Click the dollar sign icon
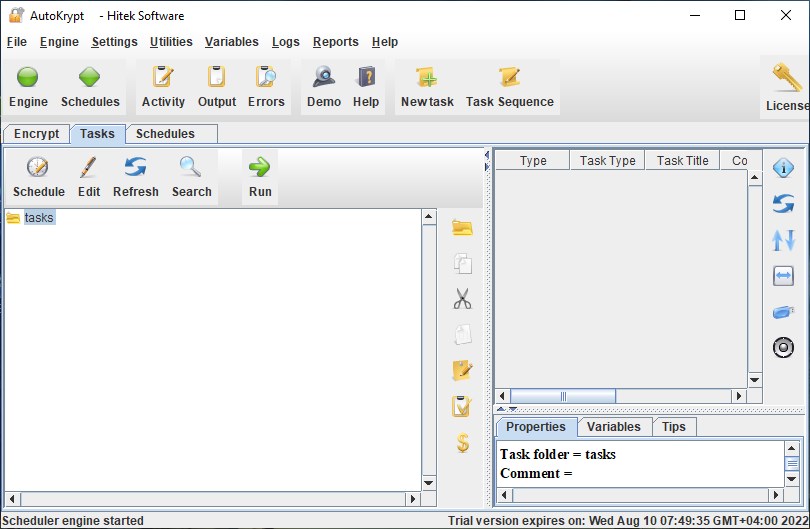This screenshot has height=529, width=810. point(462,442)
